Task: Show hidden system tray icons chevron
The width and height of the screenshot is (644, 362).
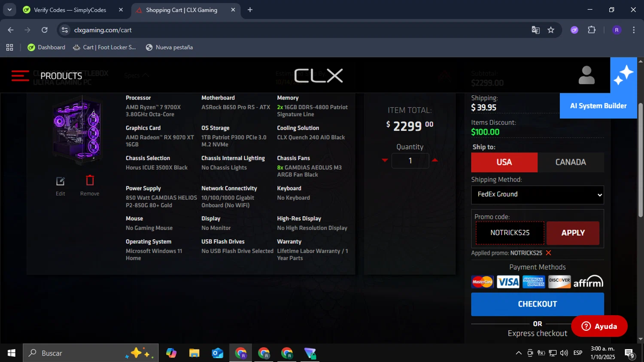Action: pyautogui.click(x=519, y=353)
